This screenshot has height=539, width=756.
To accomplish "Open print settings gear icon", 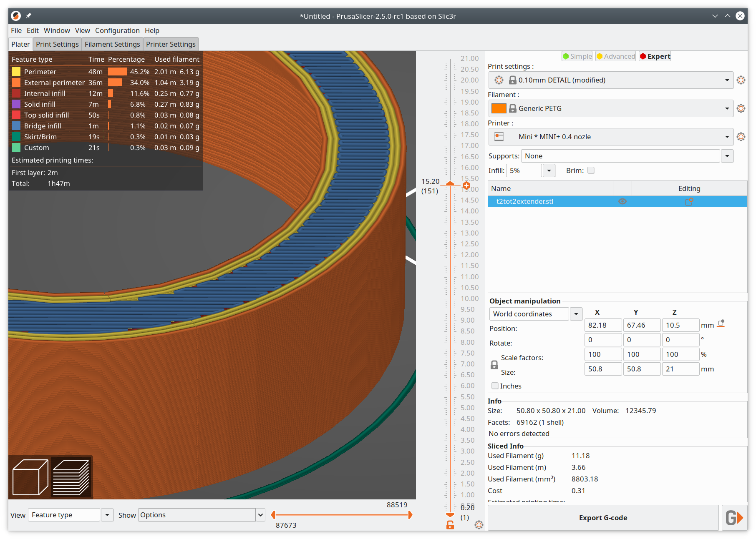I will [741, 80].
